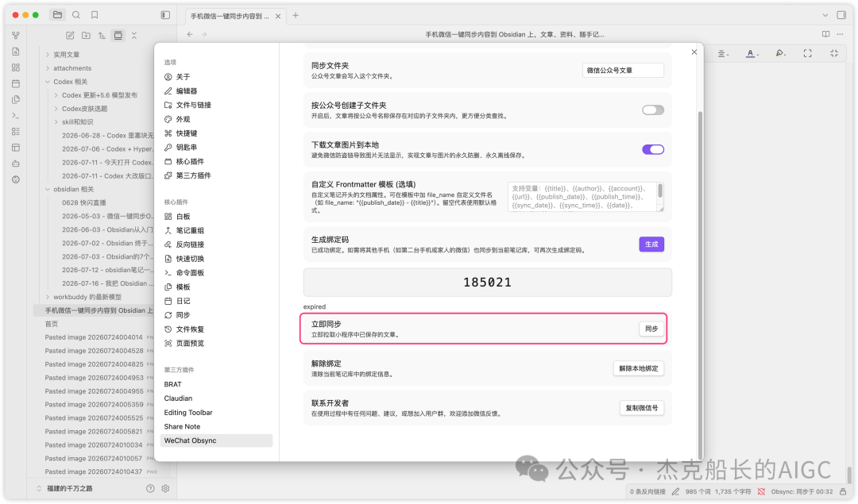Open the text color A icon

[752, 53]
